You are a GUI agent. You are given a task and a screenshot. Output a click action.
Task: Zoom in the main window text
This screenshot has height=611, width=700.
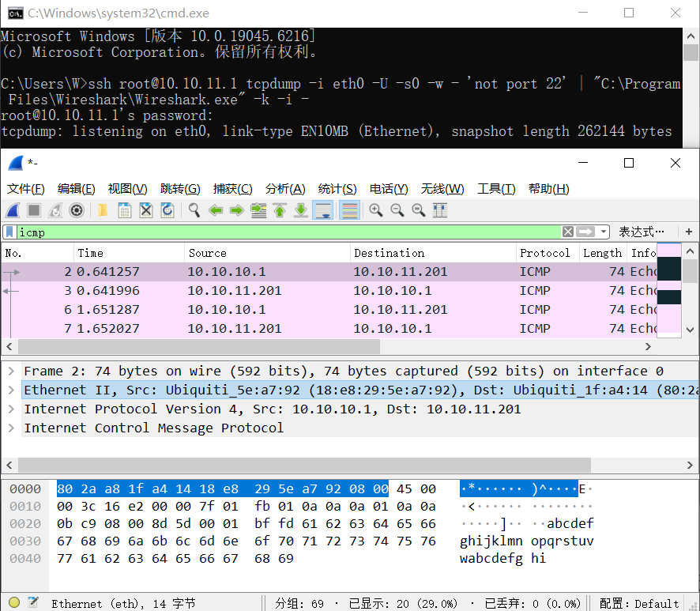376,210
